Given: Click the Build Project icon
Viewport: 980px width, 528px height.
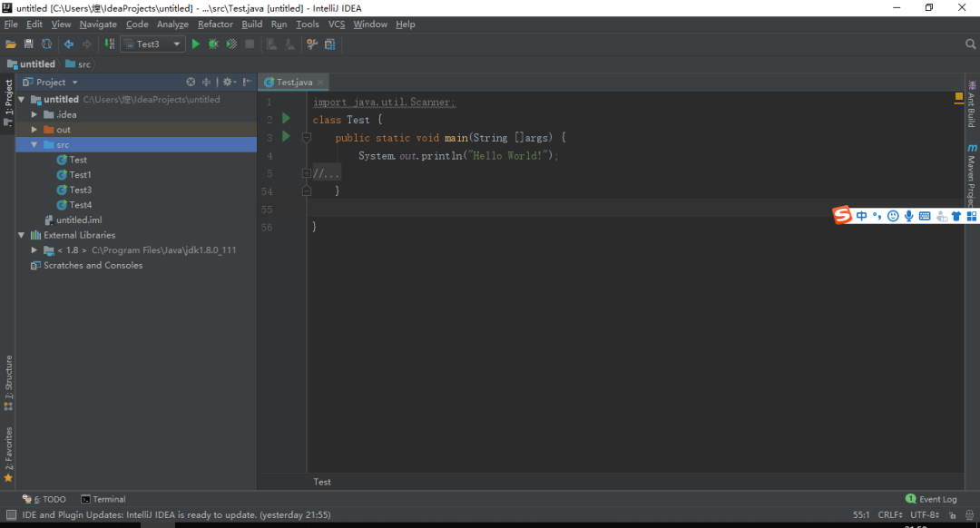Looking at the screenshot, I should pos(110,44).
